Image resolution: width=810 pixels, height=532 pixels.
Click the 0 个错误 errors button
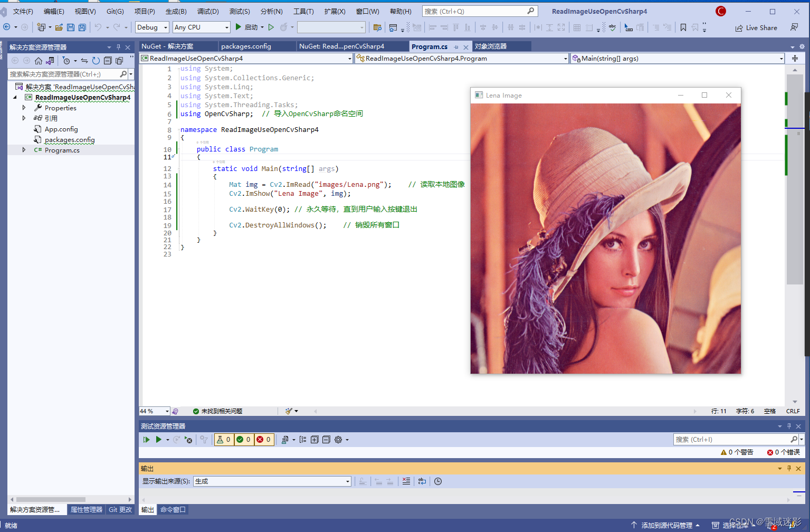pyautogui.click(x=784, y=452)
